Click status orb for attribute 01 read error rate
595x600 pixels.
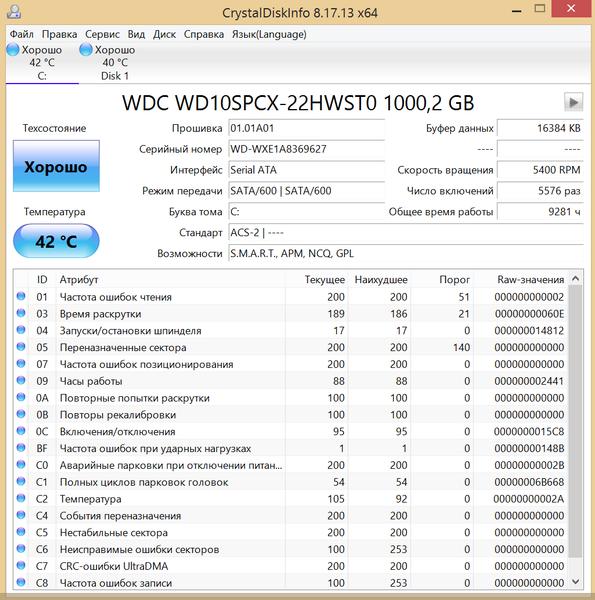pos(21,296)
